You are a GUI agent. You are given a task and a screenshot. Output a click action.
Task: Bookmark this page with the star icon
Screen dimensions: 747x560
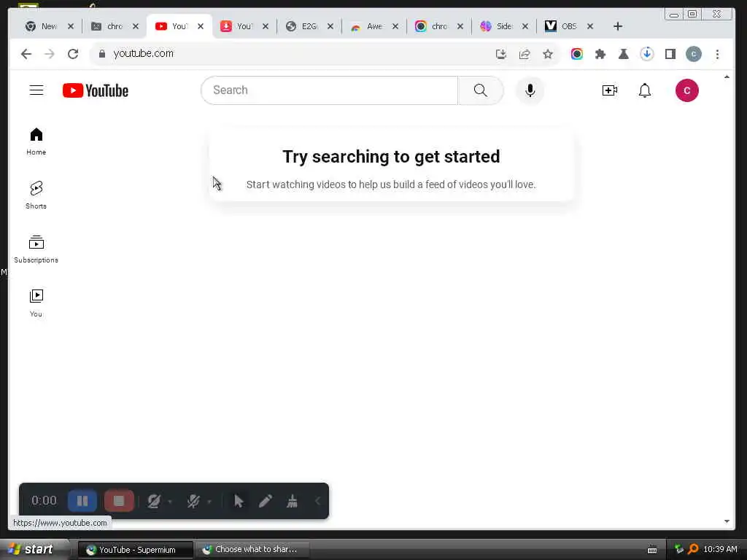(x=548, y=54)
